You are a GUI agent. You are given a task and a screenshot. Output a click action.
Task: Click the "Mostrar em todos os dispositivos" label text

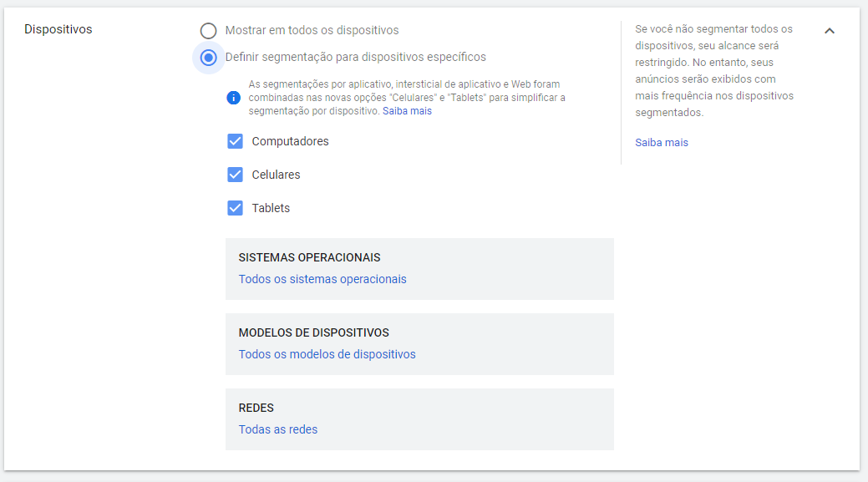[x=312, y=30]
